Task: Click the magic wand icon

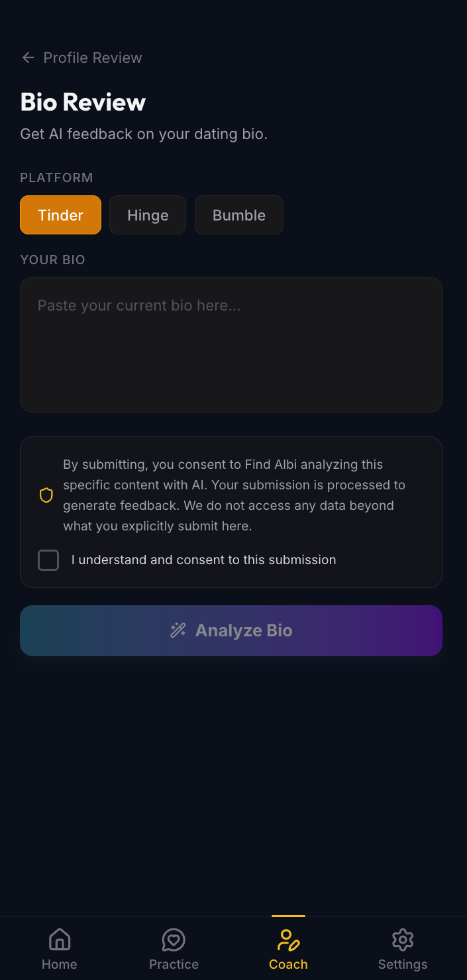Action: (x=178, y=630)
